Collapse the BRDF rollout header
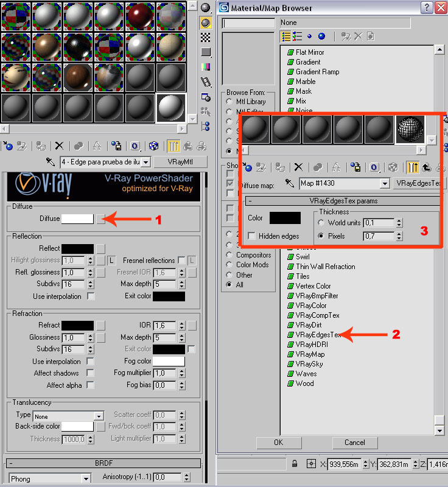Image resolution: width=448 pixels, height=487 pixels. [x=103, y=463]
